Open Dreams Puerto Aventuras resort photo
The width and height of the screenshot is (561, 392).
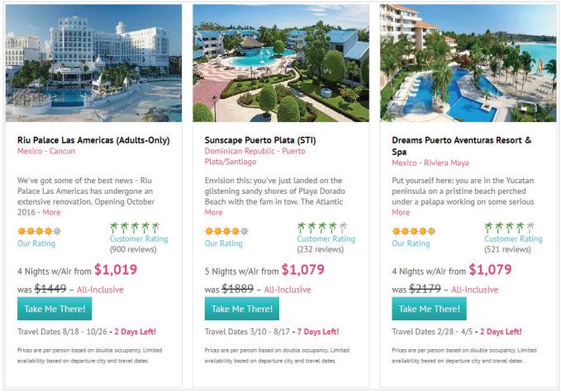click(468, 64)
